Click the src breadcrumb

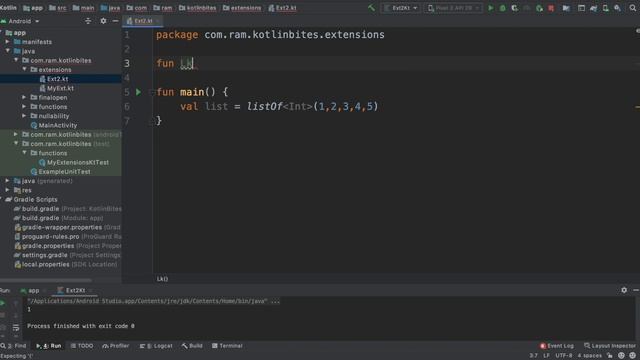(58, 8)
